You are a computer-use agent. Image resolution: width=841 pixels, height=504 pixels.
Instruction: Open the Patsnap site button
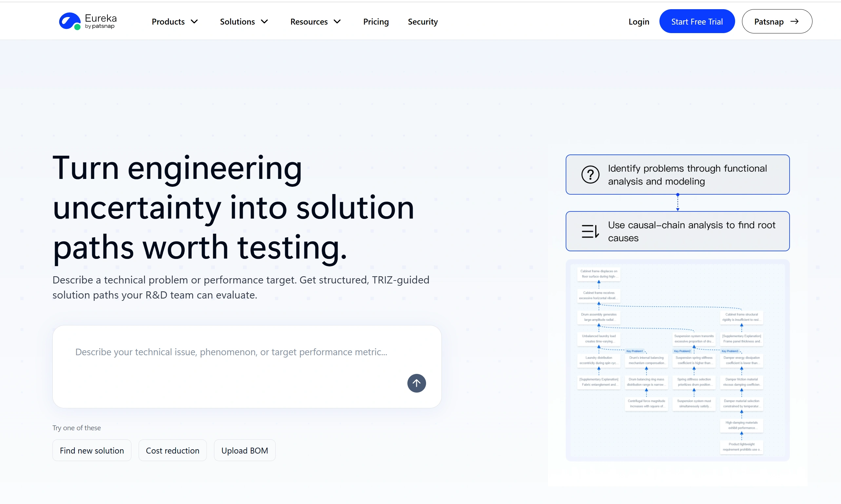[x=777, y=21]
